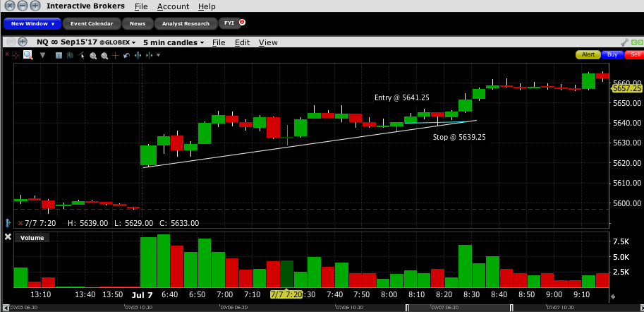Click the red crosshair target toolbar icon
Image resolution: width=644 pixels, height=312 pixels.
pos(16,55)
